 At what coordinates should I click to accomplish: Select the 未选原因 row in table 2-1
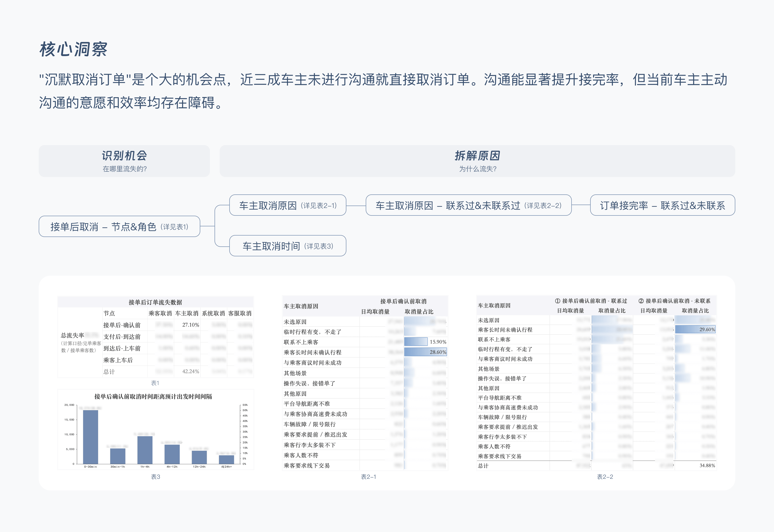click(365, 322)
